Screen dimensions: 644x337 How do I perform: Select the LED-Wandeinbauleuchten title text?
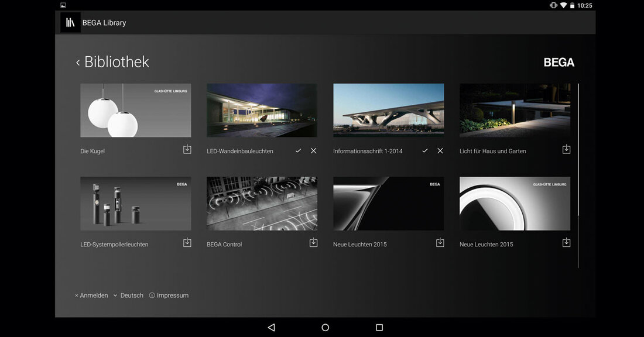pyautogui.click(x=240, y=151)
